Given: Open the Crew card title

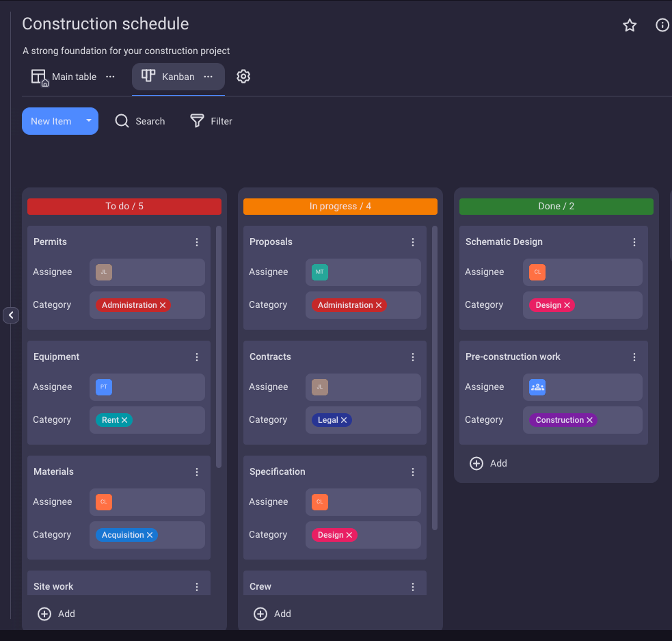Looking at the screenshot, I should click(x=260, y=586).
